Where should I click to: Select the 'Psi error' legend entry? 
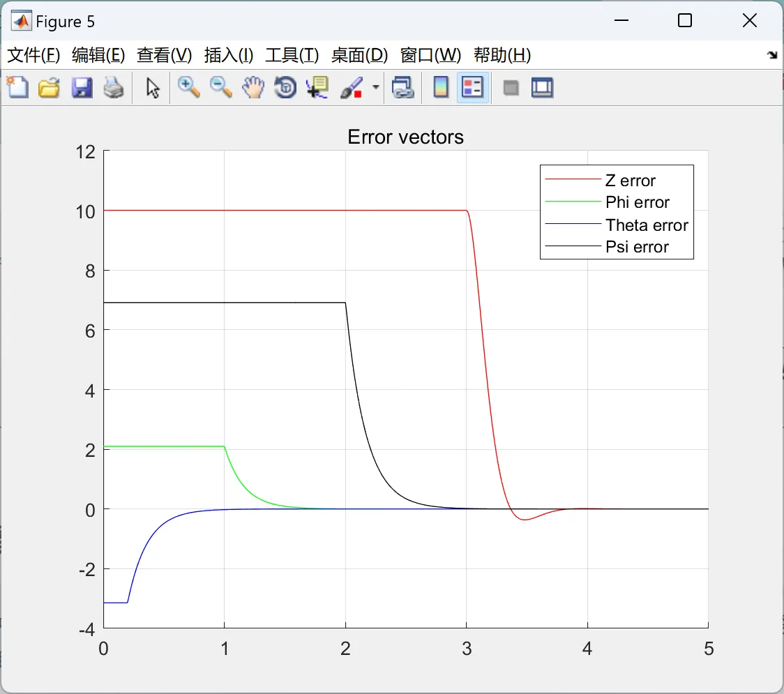[x=637, y=247]
